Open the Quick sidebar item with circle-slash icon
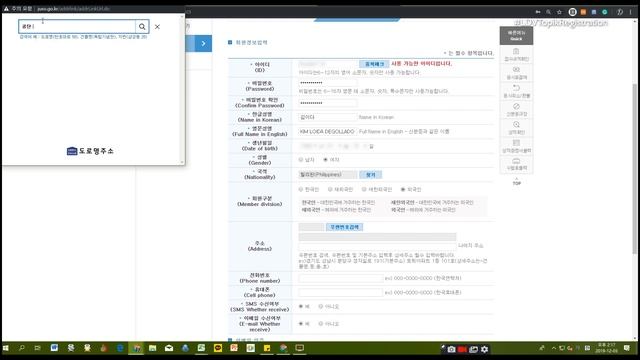 pyautogui.click(x=516, y=110)
